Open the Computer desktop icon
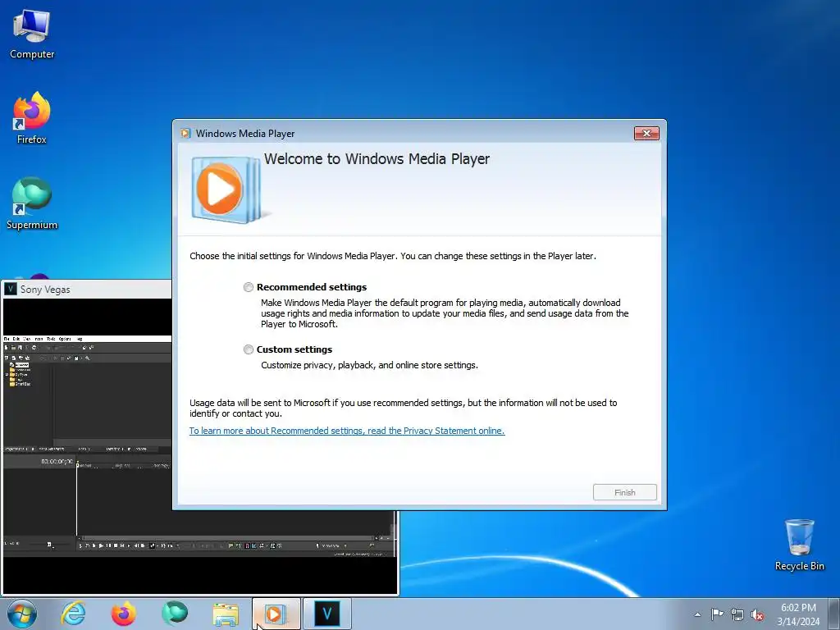 pyautogui.click(x=32, y=34)
